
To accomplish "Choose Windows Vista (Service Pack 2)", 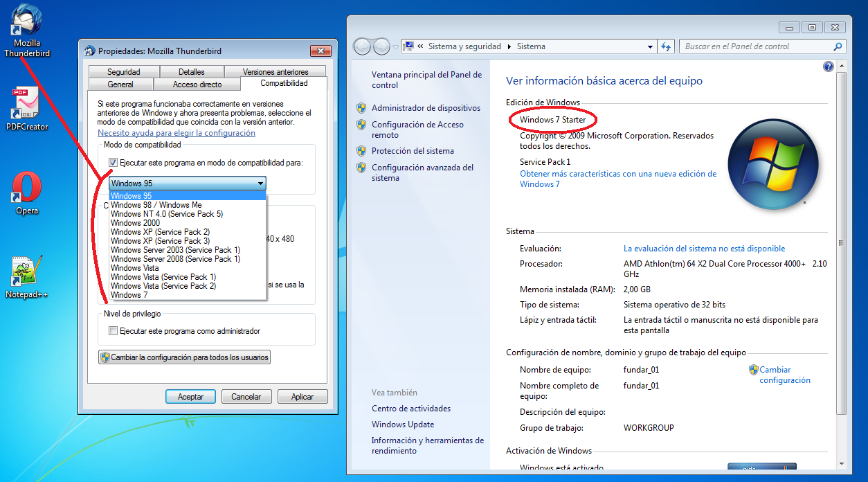I will point(188,286).
